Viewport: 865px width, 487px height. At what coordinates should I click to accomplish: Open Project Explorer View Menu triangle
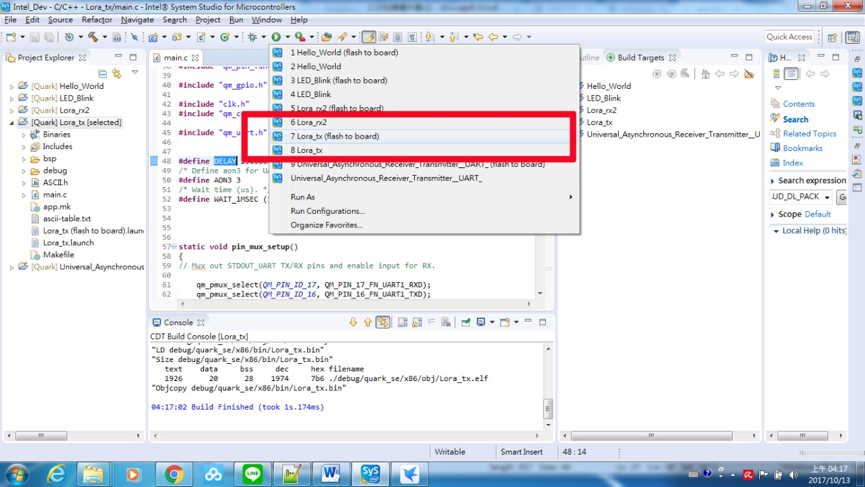point(135,72)
